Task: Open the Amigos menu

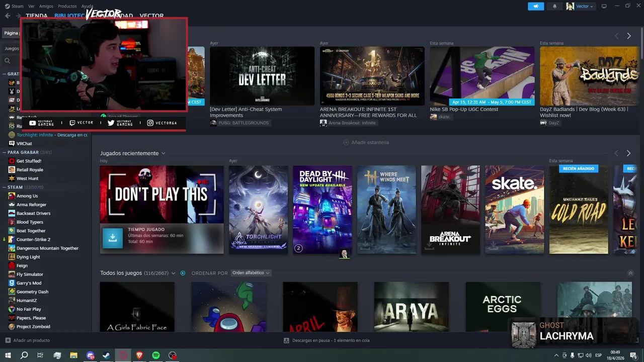Action: tap(46, 6)
